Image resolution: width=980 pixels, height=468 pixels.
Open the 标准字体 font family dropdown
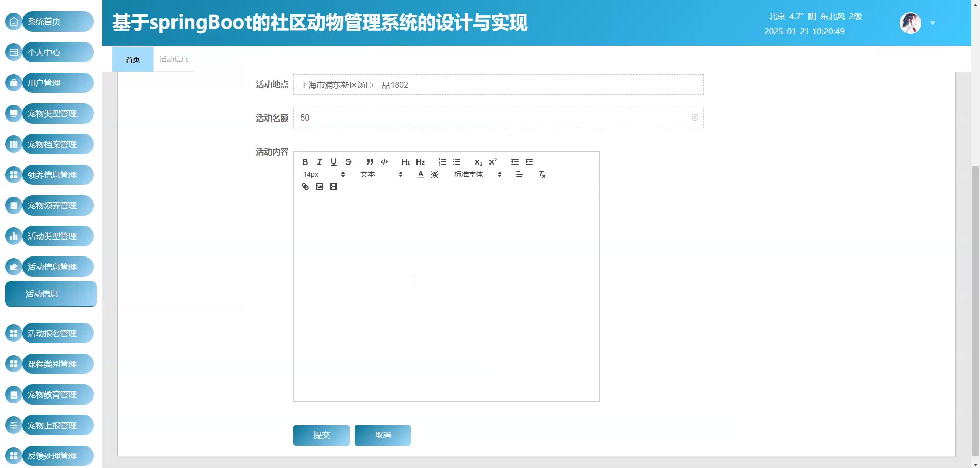tap(478, 174)
